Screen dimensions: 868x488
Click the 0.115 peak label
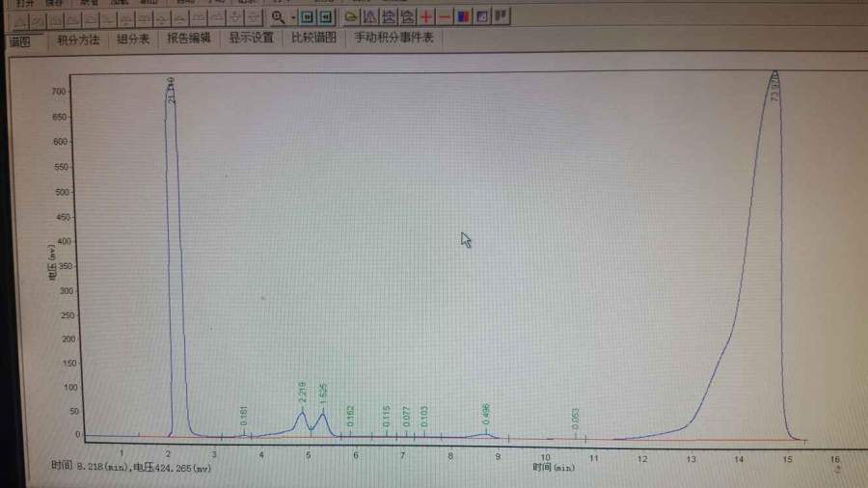[387, 416]
